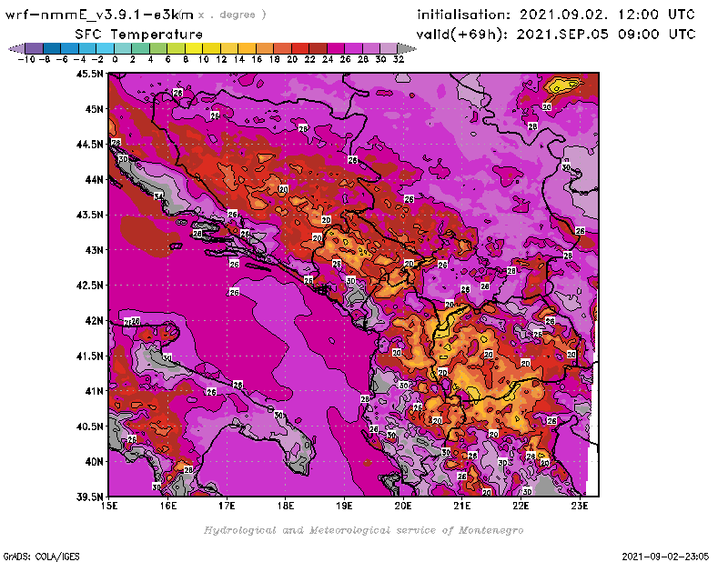The height and width of the screenshot is (562, 728).
Task: Click the "0" legend tick label
Action: pyautogui.click(x=116, y=60)
